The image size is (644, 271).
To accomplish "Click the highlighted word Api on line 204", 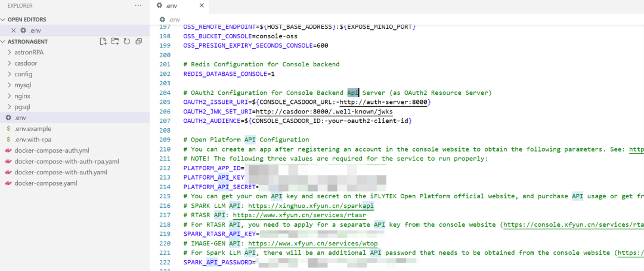I will pyautogui.click(x=353, y=93).
